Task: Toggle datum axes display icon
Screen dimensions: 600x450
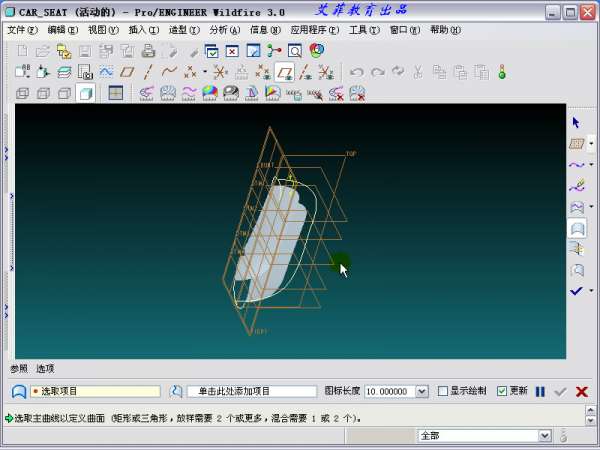Action: point(305,72)
